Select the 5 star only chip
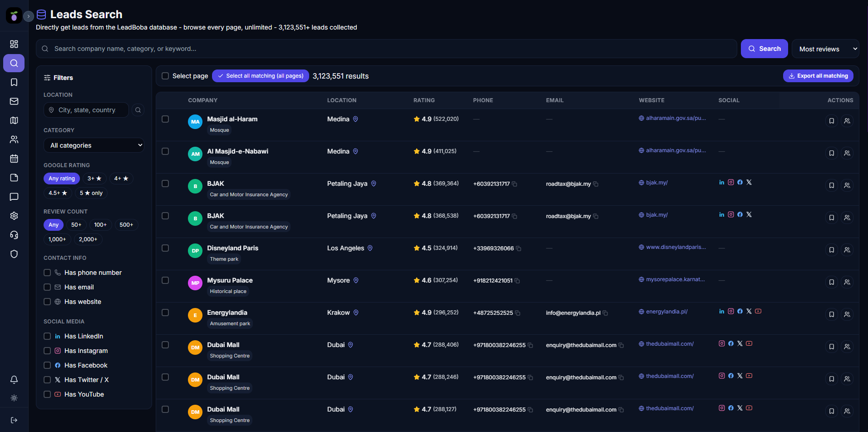The width and height of the screenshot is (868, 432). (x=91, y=193)
